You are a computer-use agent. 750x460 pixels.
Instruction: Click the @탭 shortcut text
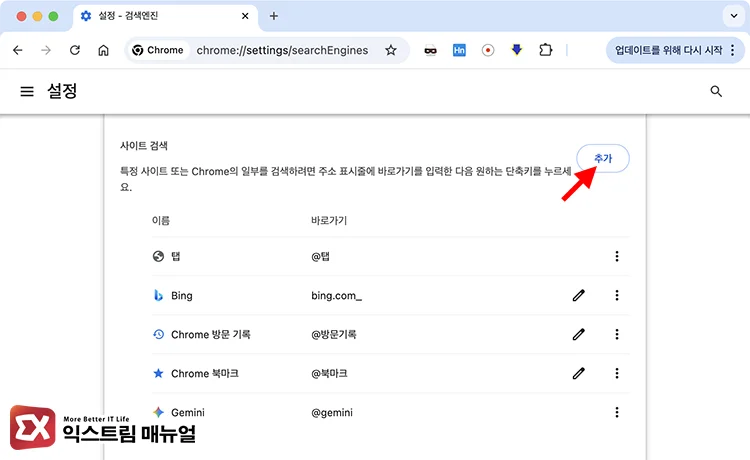320,256
